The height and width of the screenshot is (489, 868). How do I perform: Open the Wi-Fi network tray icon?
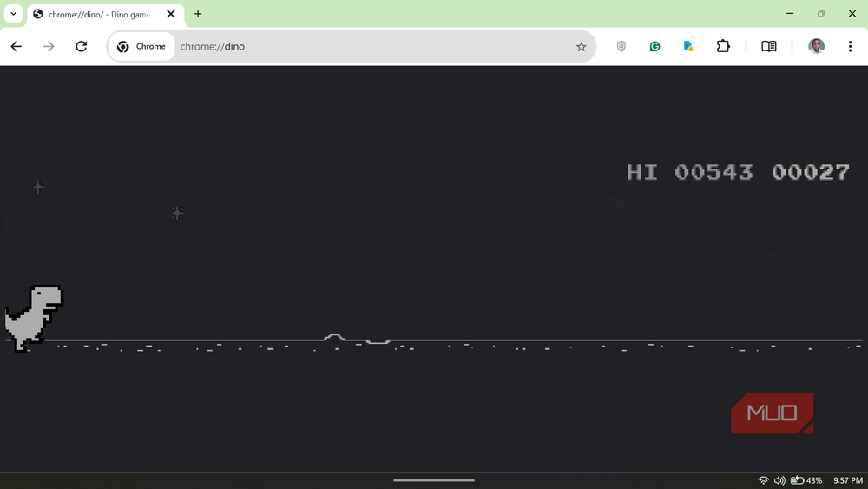pyautogui.click(x=763, y=480)
